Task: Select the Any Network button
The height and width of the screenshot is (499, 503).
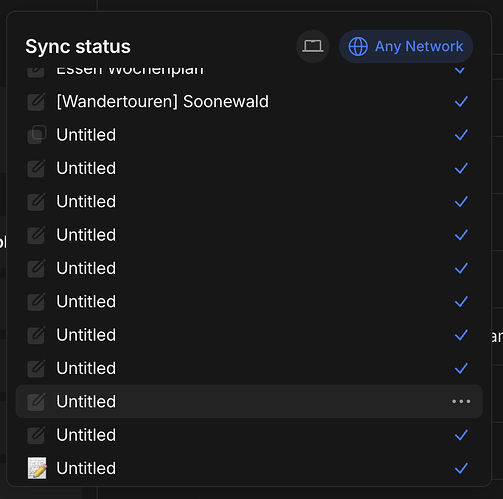Action: click(x=406, y=46)
